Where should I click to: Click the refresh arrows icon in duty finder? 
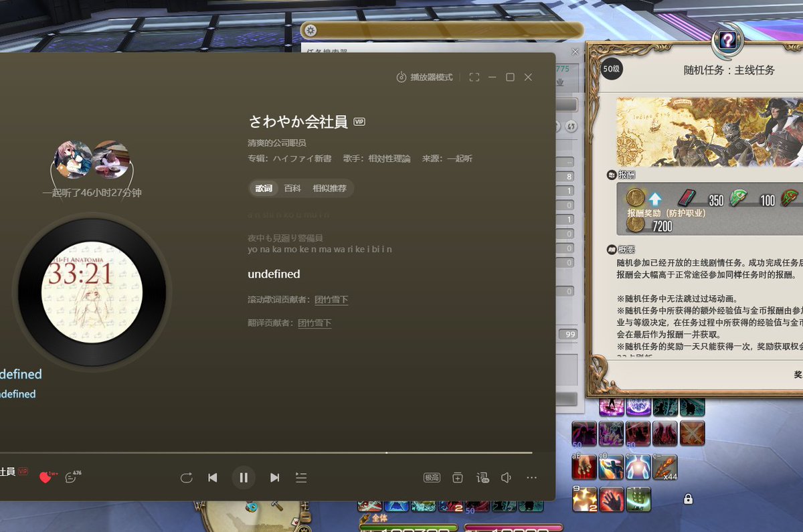[571, 126]
